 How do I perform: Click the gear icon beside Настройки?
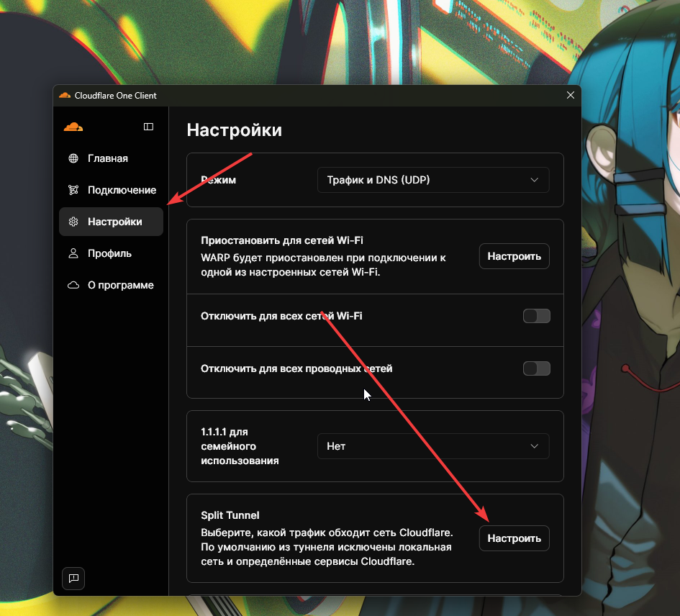[x=73, y=222]
